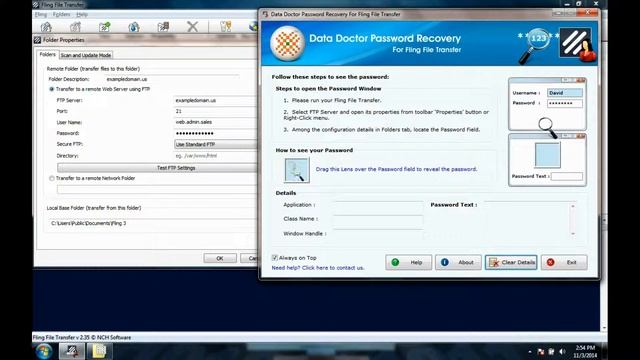Click the Port field showing 21
Image resolution: width=640 pixels, height=360 pixels.
[x=216, y=111]
